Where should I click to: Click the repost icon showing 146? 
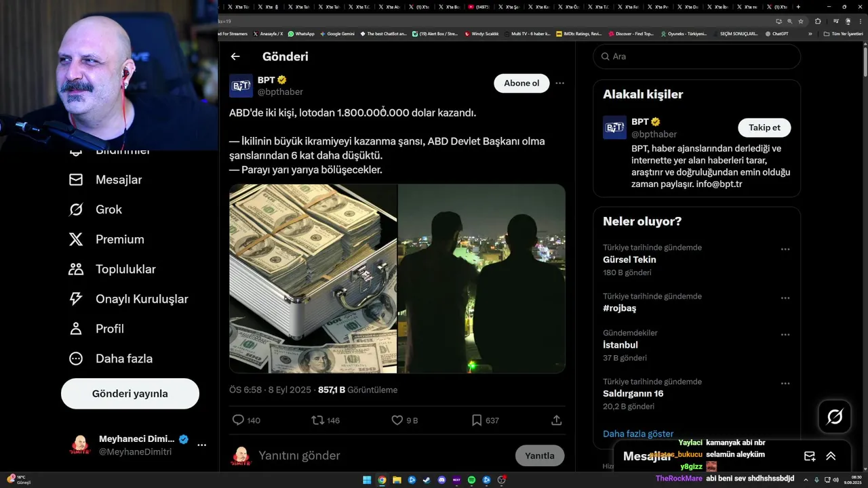[317, 420]
